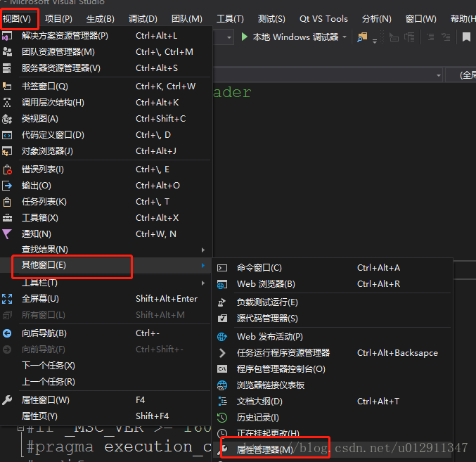Open the 项目(P) menu

click(x=58, y=19)
